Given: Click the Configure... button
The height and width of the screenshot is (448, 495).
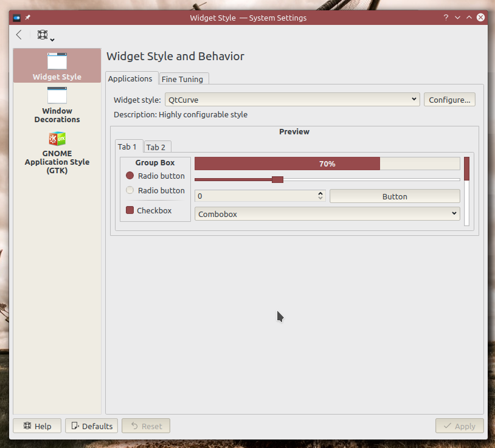Looking at the screenshot, I should tap(449, 100).
